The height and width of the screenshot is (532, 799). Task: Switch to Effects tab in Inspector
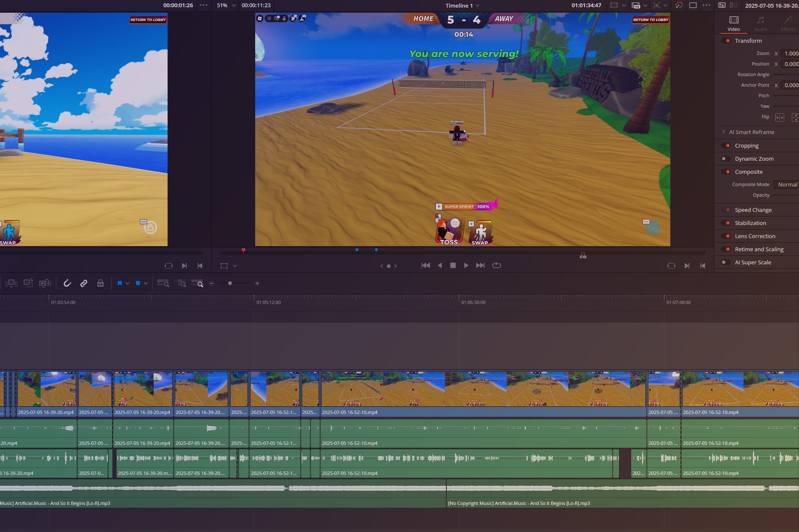(x=788, y=24)
